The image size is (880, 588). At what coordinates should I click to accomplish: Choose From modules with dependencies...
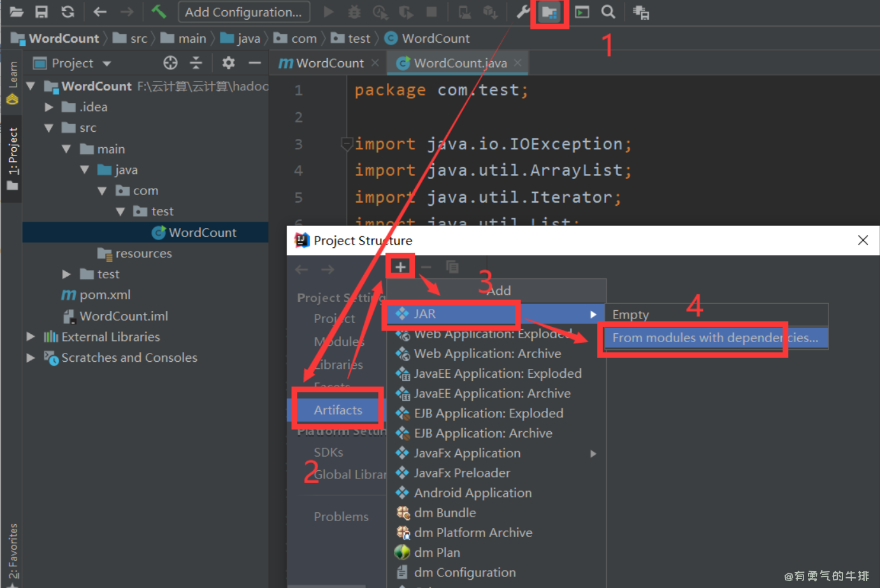point(716,338)
